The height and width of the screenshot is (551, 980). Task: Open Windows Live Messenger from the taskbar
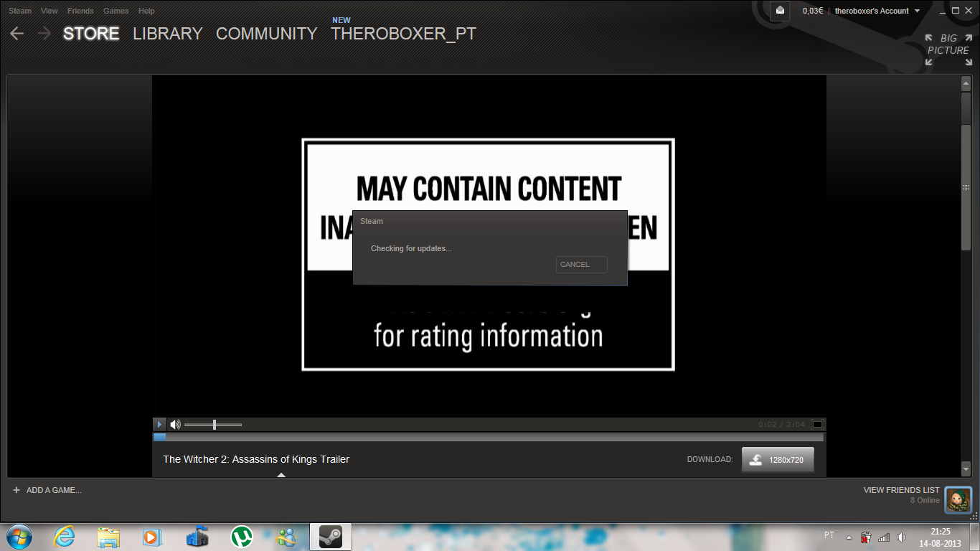click(286, 537)
